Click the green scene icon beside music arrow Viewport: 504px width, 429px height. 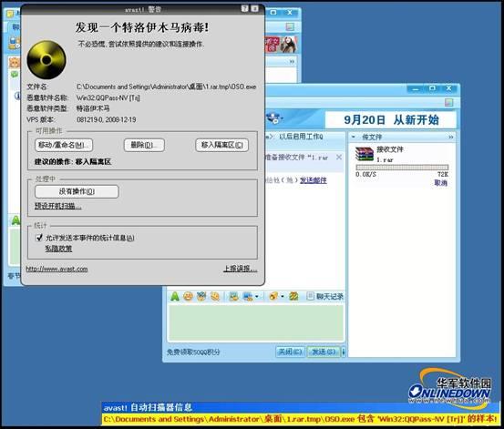click(x=293, y=296)
